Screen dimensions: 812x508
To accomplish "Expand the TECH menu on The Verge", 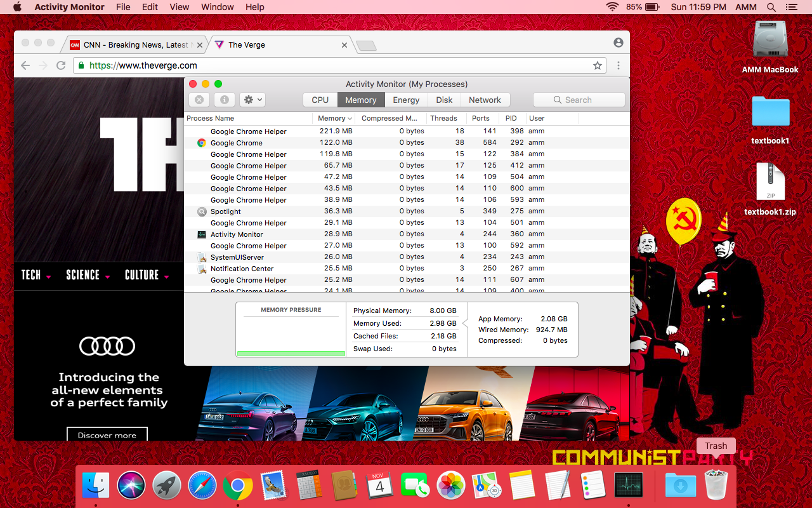I will [36, 275].
